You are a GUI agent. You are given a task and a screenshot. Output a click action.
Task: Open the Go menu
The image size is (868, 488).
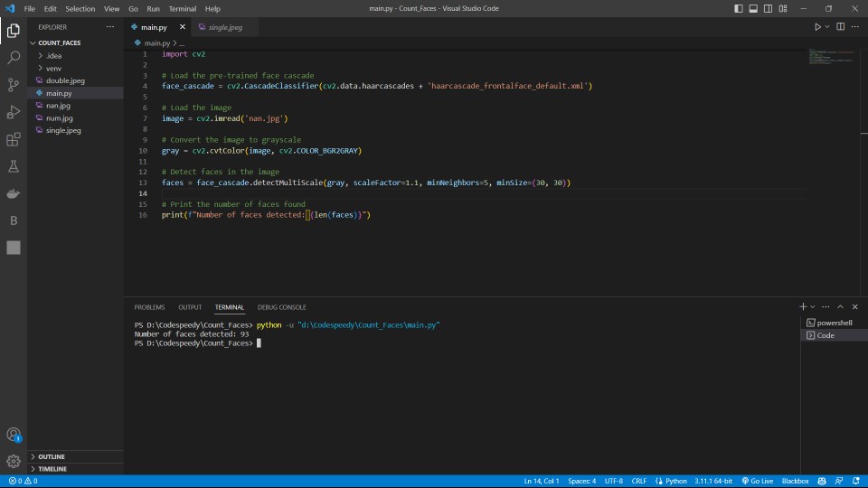click(x=133, y=9)
